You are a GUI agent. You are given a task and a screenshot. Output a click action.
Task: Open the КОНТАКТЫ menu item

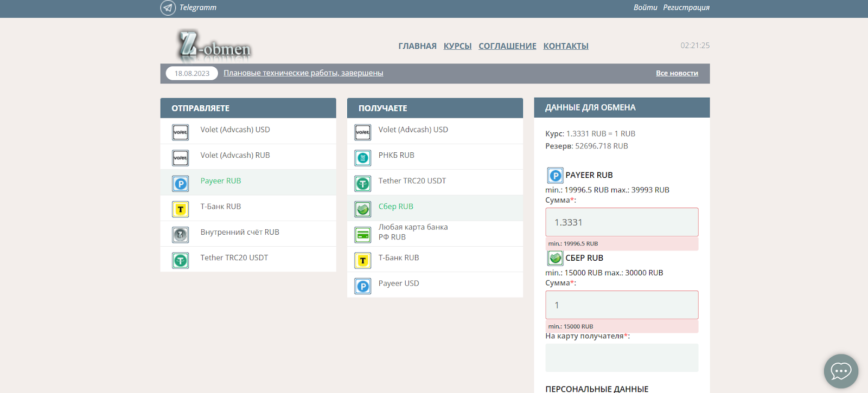tap(566, 46)
